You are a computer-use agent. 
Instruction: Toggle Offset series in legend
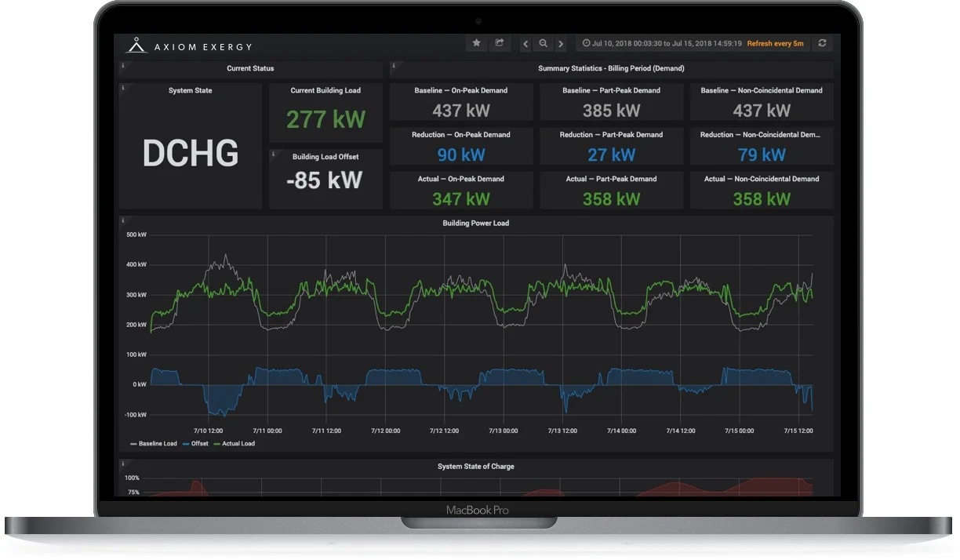195,444
